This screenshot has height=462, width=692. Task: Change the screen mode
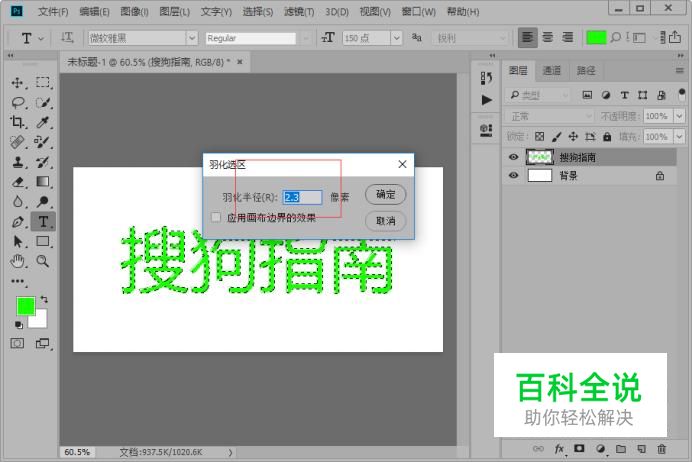click(x=43, y=343)
